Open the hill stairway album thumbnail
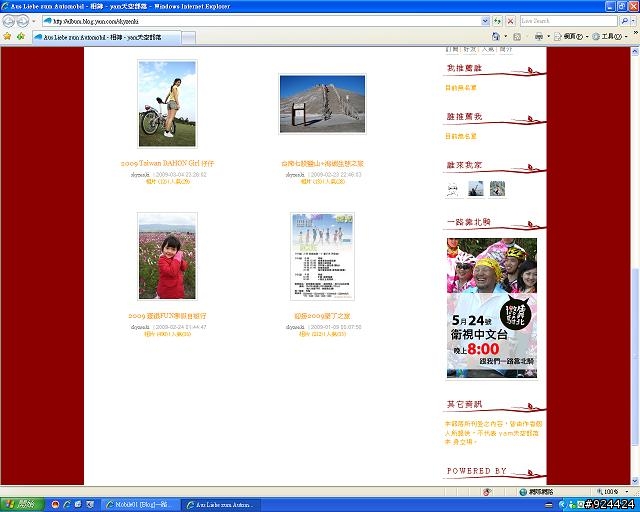The width and height of the screenshot is (640, 512). 322,104
